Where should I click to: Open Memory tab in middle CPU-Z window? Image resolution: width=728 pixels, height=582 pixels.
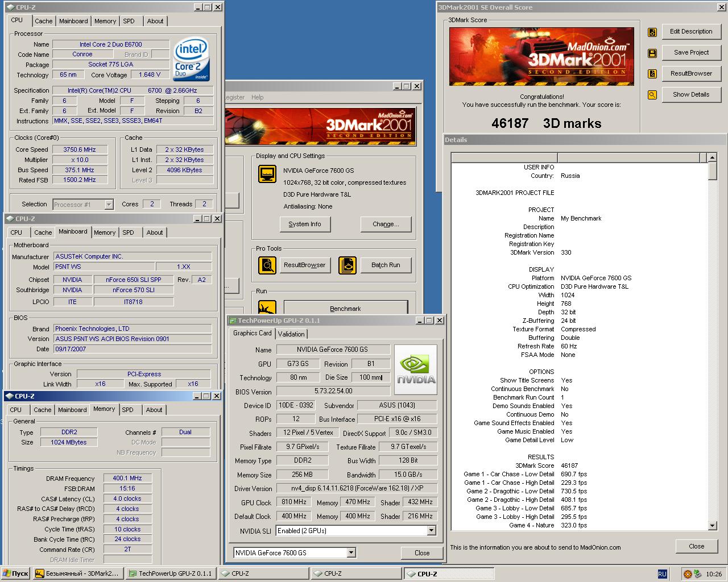click(x=105, y=232)
